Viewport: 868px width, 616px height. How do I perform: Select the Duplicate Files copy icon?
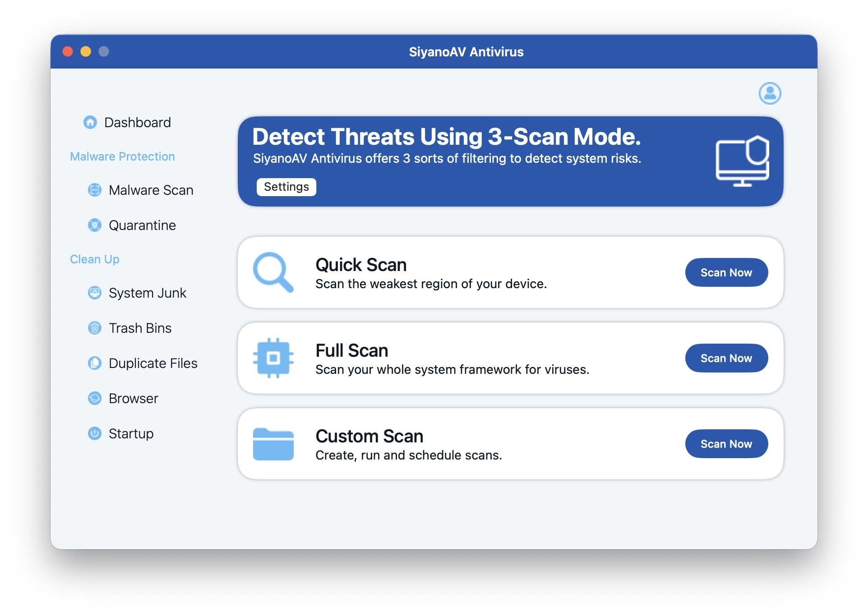pos(95,363)
